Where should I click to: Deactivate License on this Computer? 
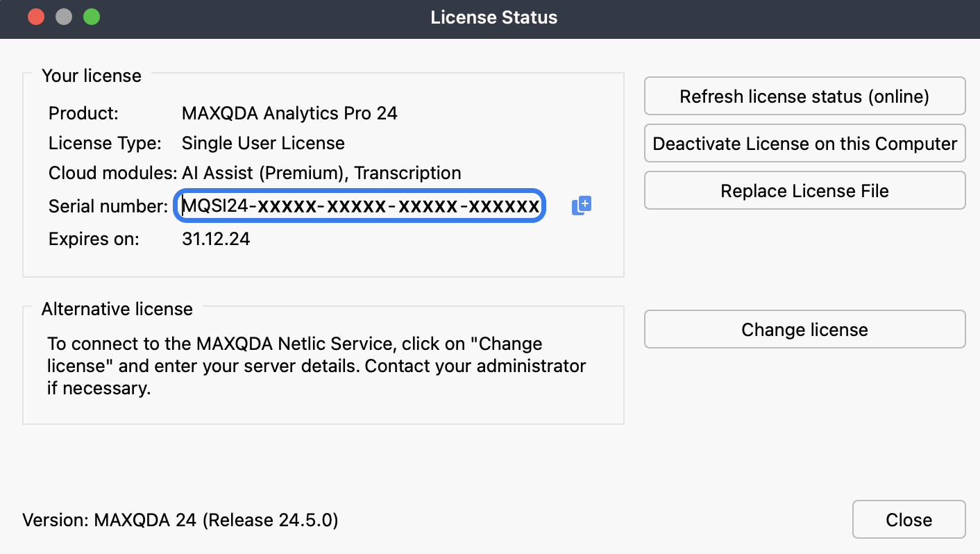804,143
